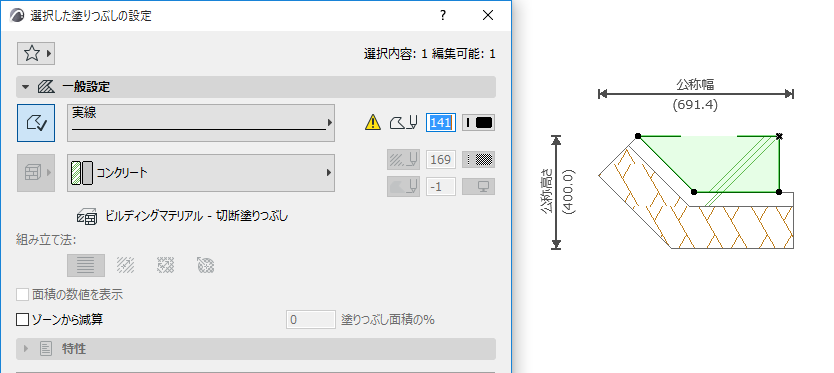The height and width of the screenshot is (373, 834).
Task: Click the (691.4) width value
Action: [x=695, y=105]
